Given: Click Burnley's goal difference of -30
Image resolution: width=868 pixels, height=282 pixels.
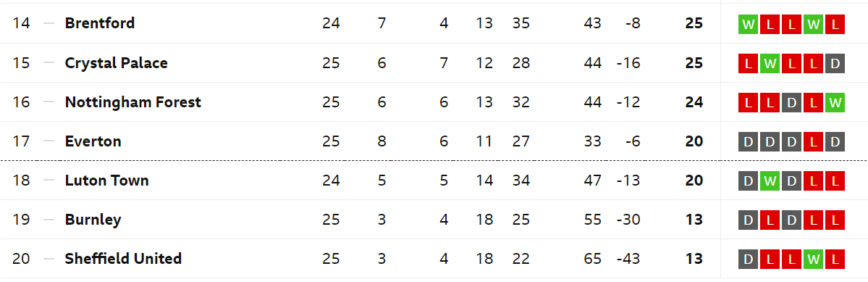Looking at the screenshot, I should click(x=628, y=220).
